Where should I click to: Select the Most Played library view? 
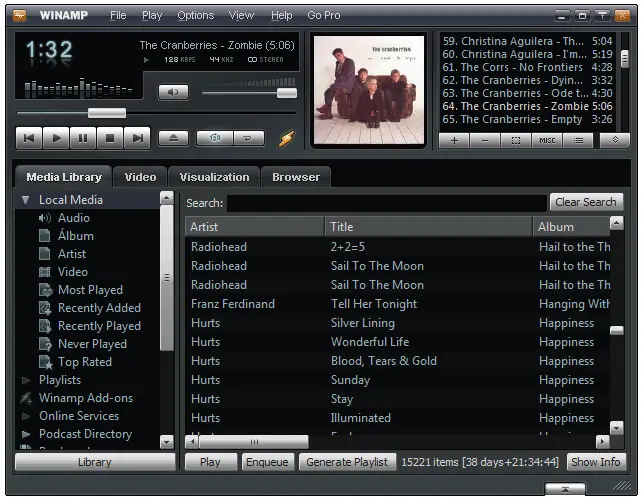point(90,290)
